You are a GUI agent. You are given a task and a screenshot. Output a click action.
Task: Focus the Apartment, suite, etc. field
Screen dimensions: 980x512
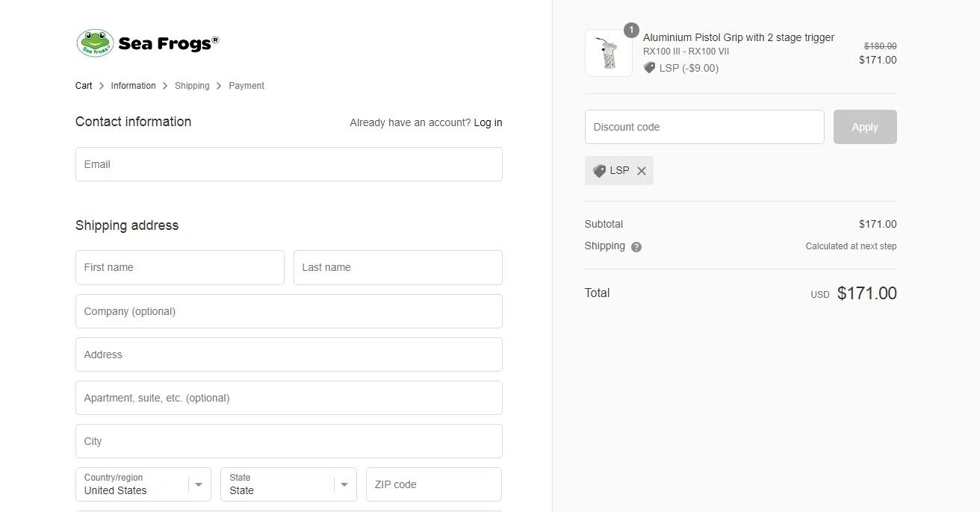pyautogui.click(x=289, y=398)
